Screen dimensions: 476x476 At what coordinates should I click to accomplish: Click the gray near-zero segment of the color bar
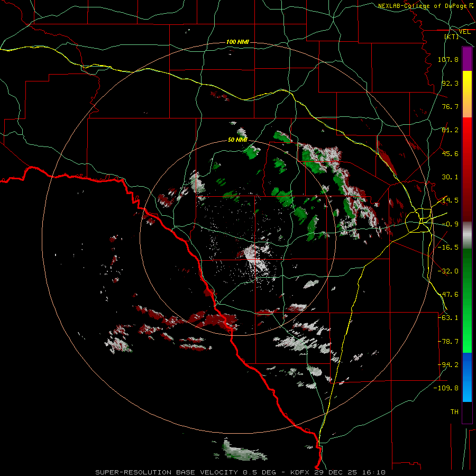(467, 235)
